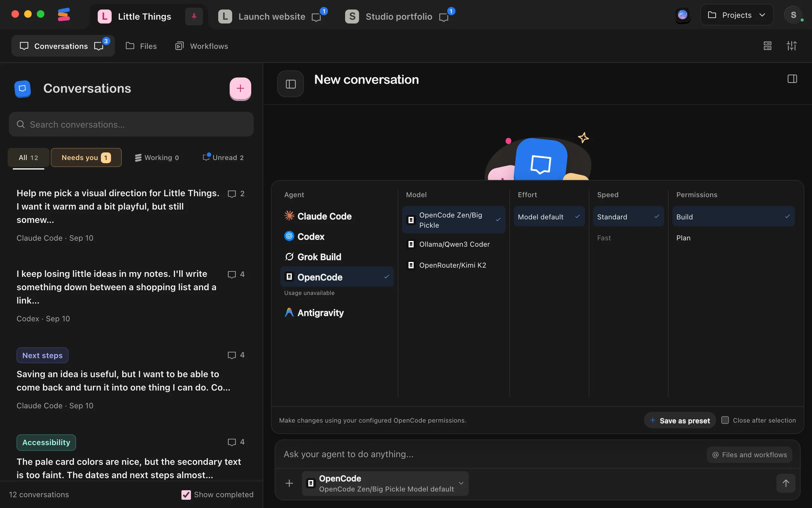
Task: Switch to the Files tab
Action: [141, 46]
